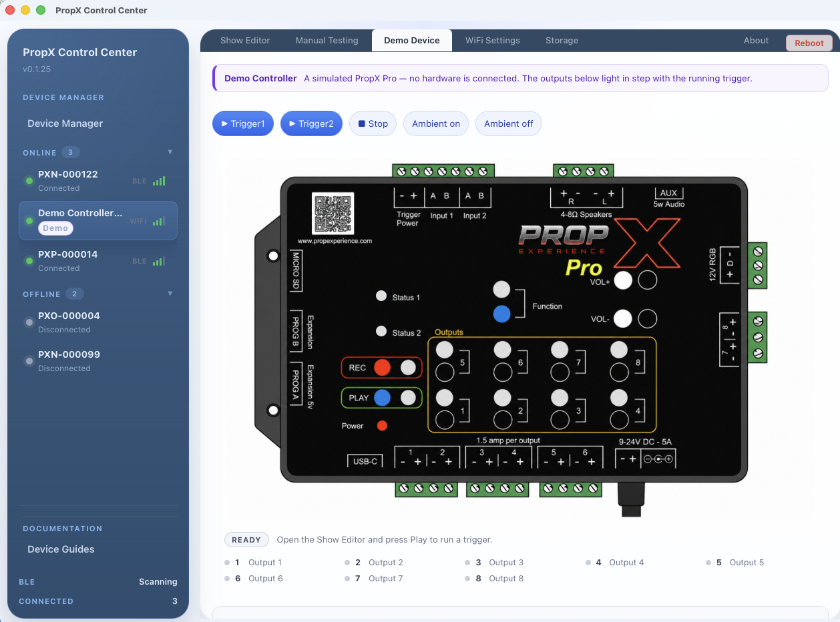This screenshot has height=622, width=840.
Task: Click the Output 6 legend entry
Action: 254,579
